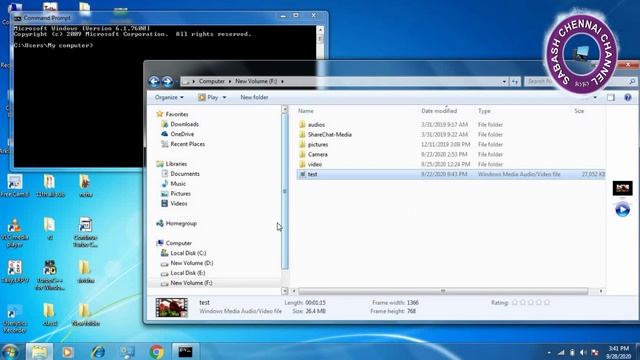Select the Camera folder
This screenshot has width=640, height=360.
(x=318, y=154)
